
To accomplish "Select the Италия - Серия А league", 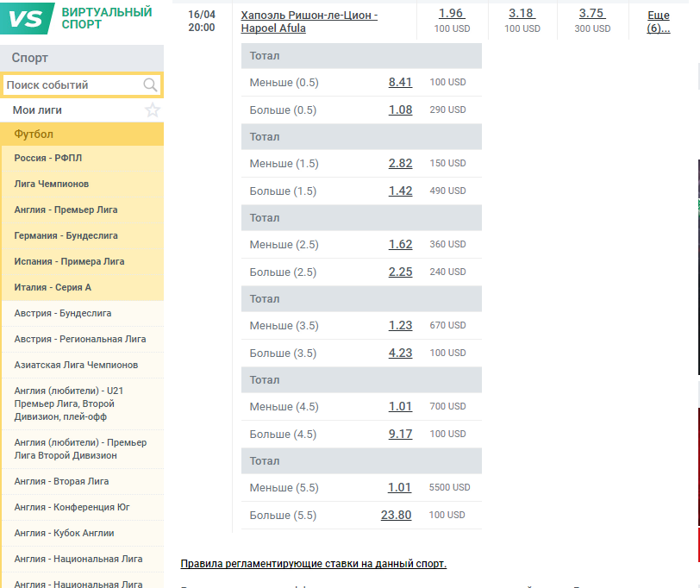I will 53,287.
